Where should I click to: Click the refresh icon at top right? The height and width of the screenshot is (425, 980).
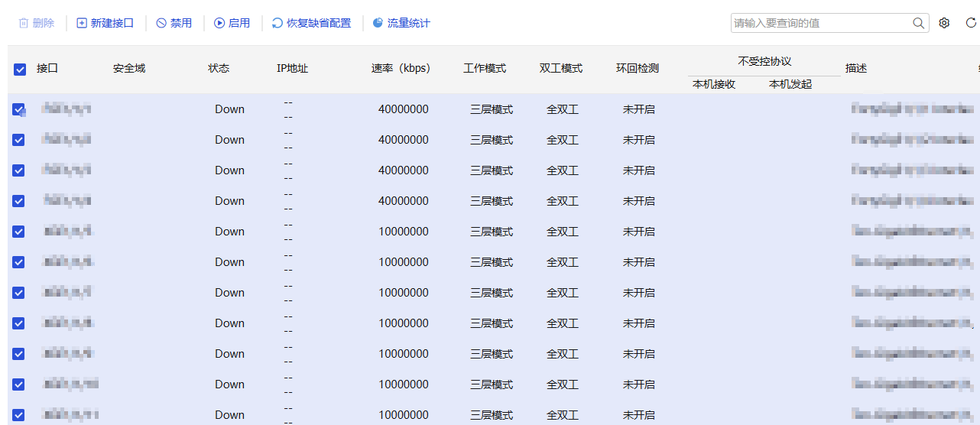click(971, 23)
